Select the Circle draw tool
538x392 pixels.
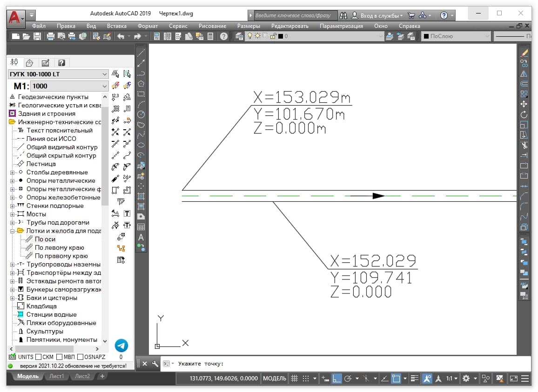pos(141,114)
